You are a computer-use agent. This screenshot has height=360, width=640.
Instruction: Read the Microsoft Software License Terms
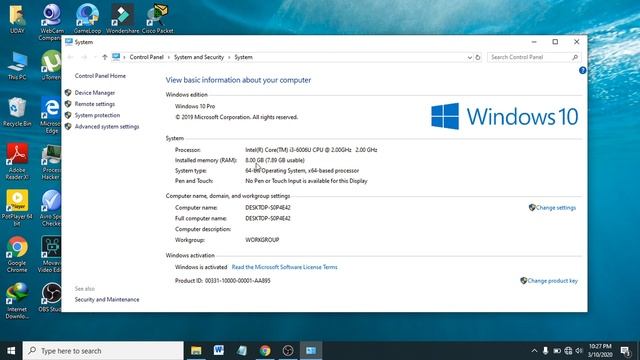coord(284,267)
